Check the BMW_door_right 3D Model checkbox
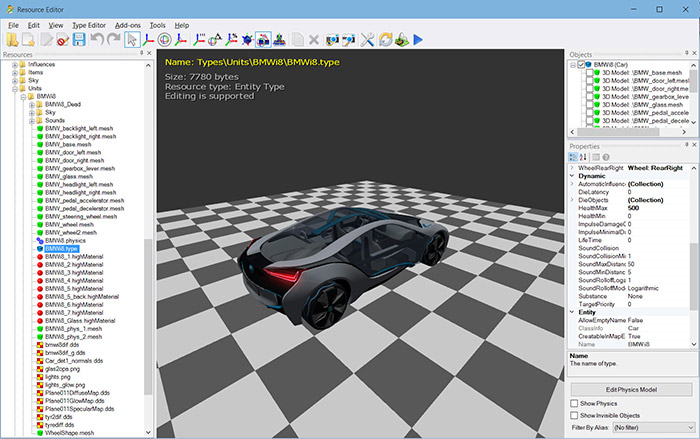 click(590, 89)
